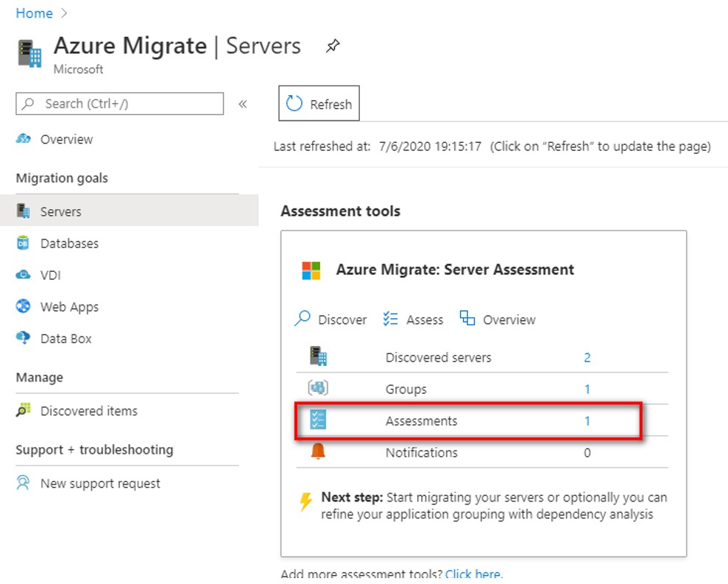Click the New support request person icon

coord(23,482)
